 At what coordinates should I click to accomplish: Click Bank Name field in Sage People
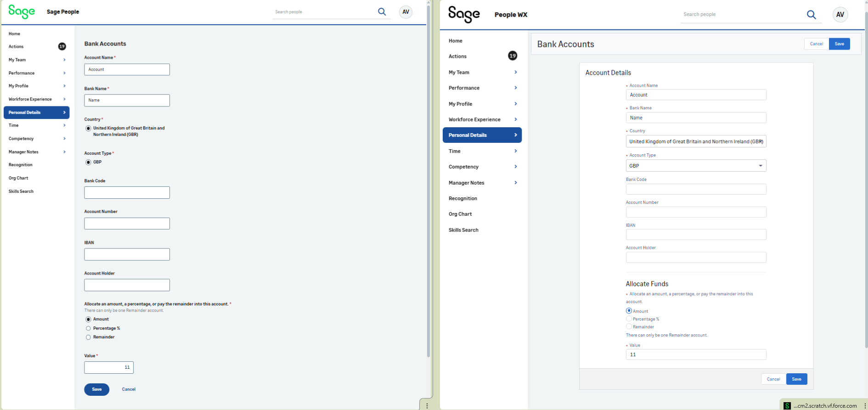coord(127,101)
